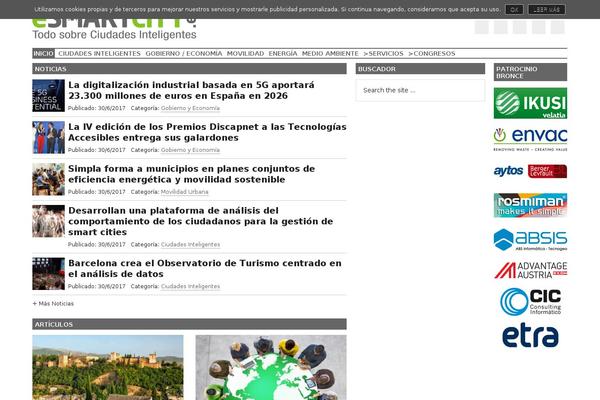Click the + Más Noticias link

53,304
